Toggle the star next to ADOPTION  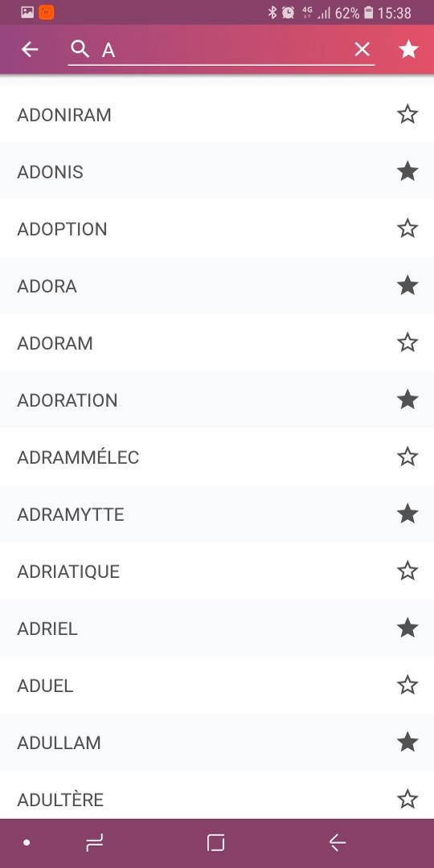[407, 228]
